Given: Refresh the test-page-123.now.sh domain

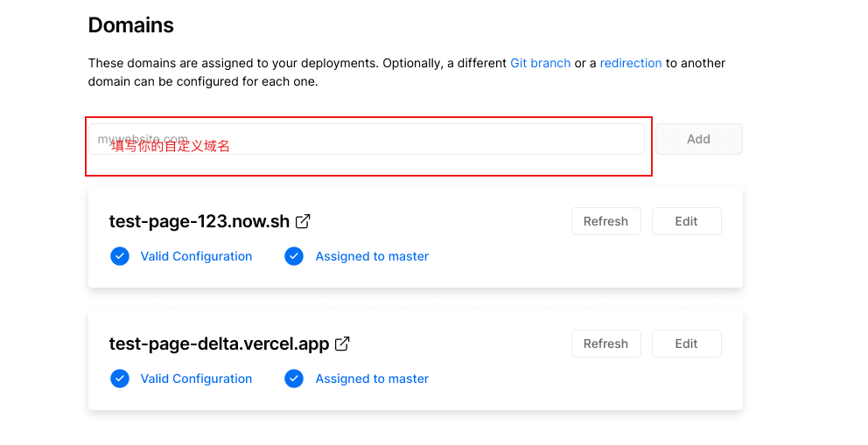Looking at the screenshot, I should (606, 221).
